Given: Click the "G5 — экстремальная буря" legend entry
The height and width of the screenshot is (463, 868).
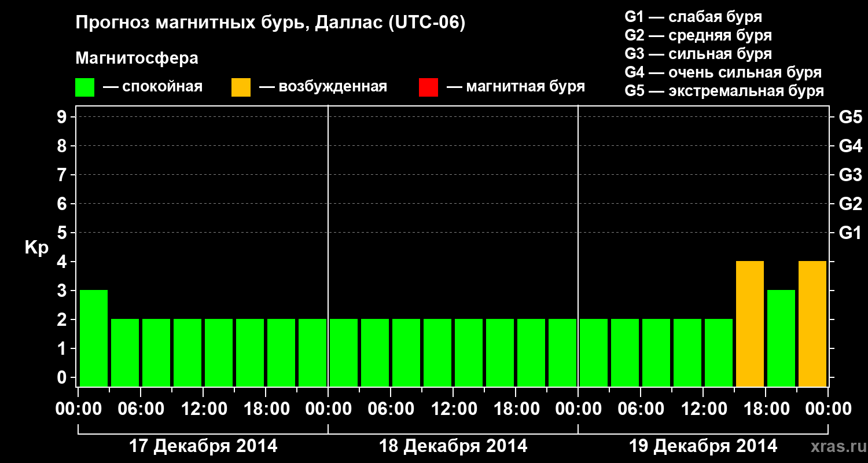Looking at the screenshot, I should (x=724, y=91).
